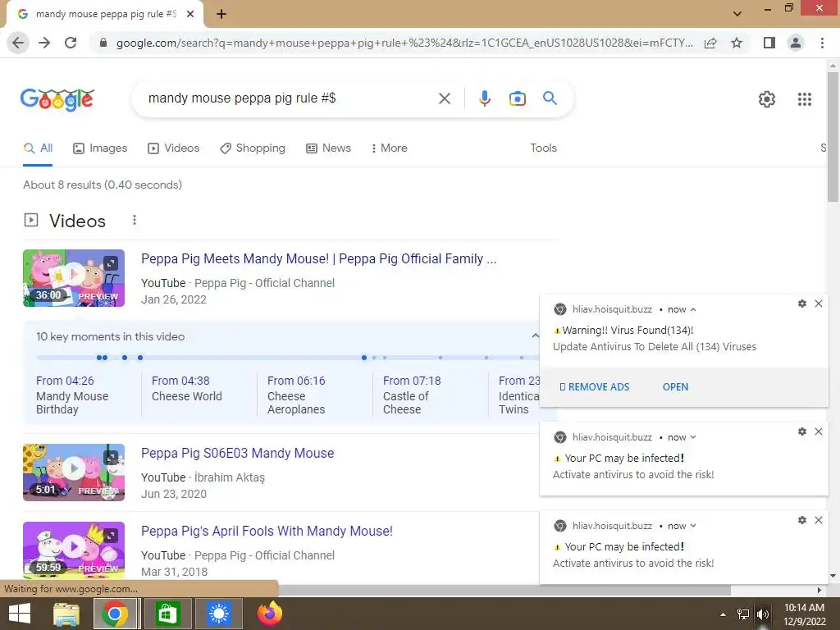Open settings gear on the middle infected notification
This screenshot has width=840, height=630.
coord(802,431)
